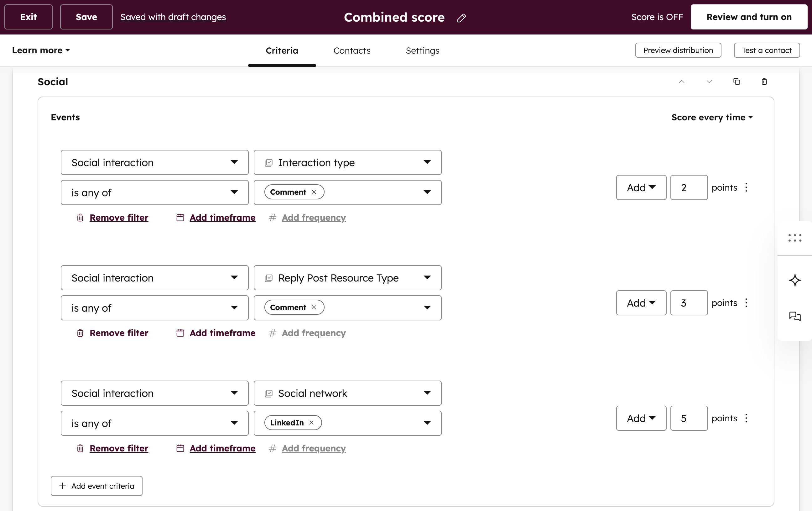The height and width of the screenshot is (511, 812).
Task: Open Add dropdown for the 2 points row
Action: [x=641, y=188]
